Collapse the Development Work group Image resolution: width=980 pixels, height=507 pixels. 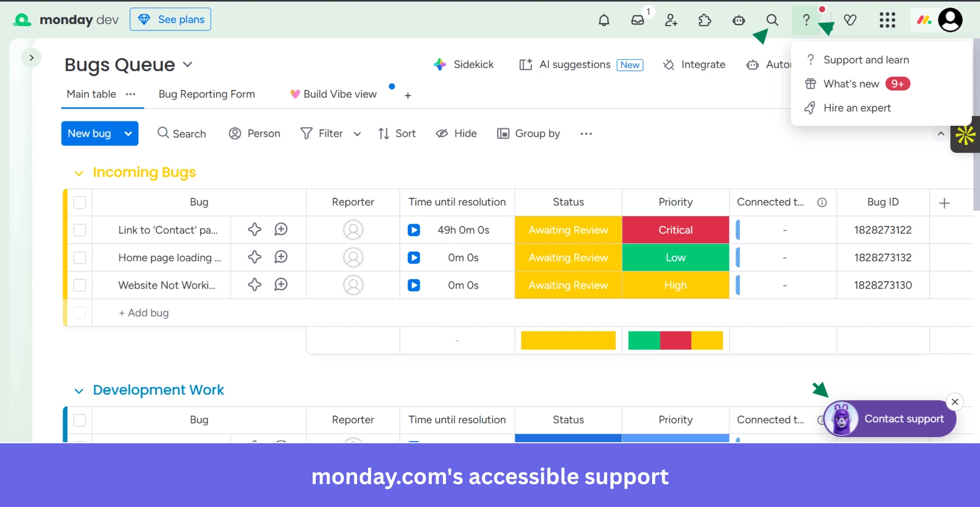coord(79,391)
